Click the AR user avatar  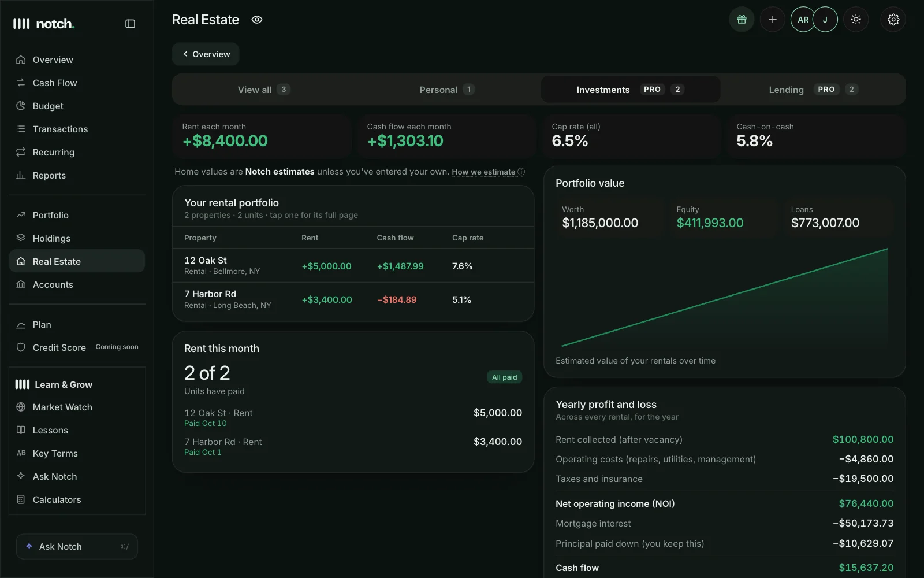click(803, 20)
